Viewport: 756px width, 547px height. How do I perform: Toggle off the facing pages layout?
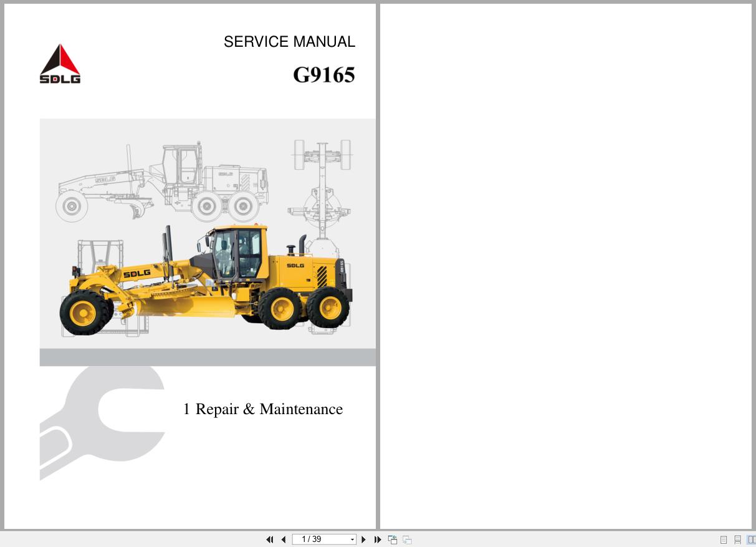[751, 539]
